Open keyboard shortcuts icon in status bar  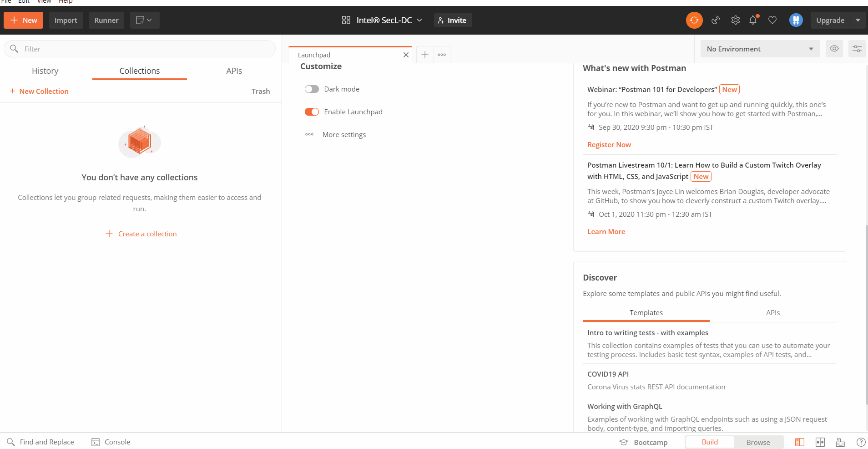840,442
